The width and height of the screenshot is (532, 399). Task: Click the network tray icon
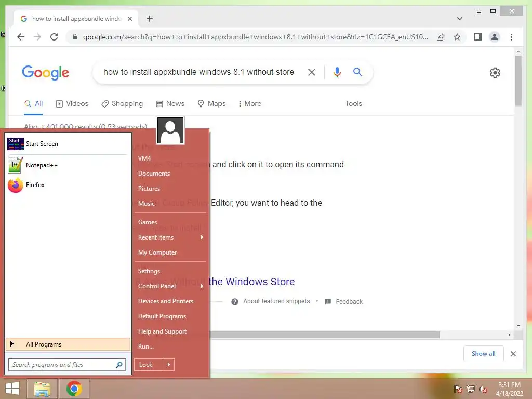[x=471, y=389]
